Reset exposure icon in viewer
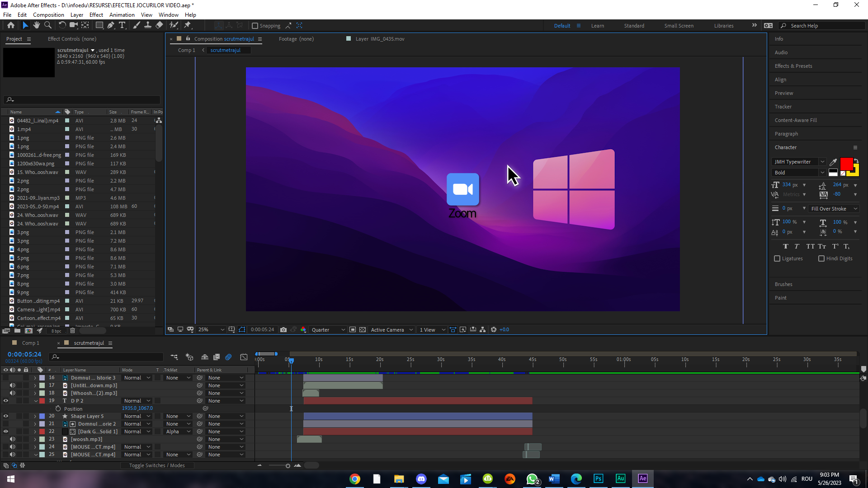Screen dimensions: 868x488 (x=494, y=330)
